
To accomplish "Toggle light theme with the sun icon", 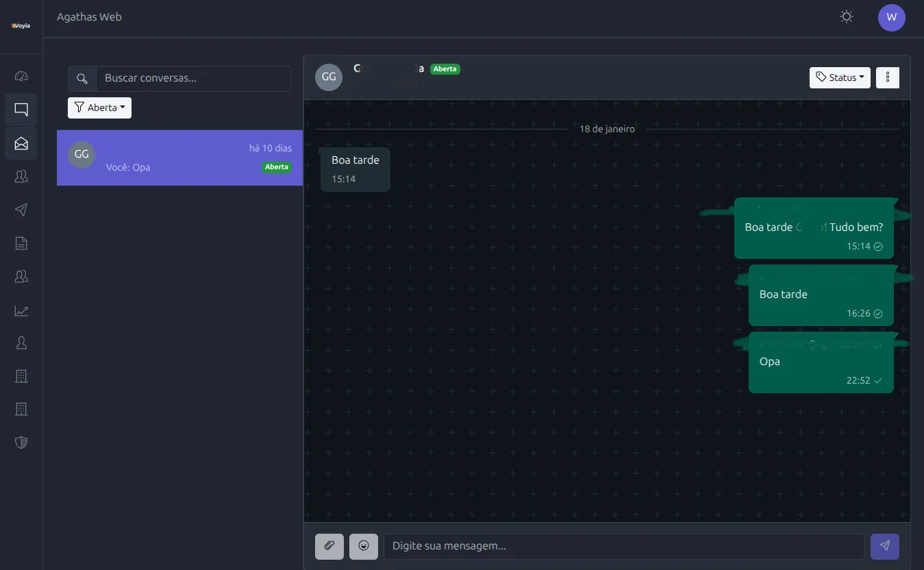I will click(x=847, y=17).
